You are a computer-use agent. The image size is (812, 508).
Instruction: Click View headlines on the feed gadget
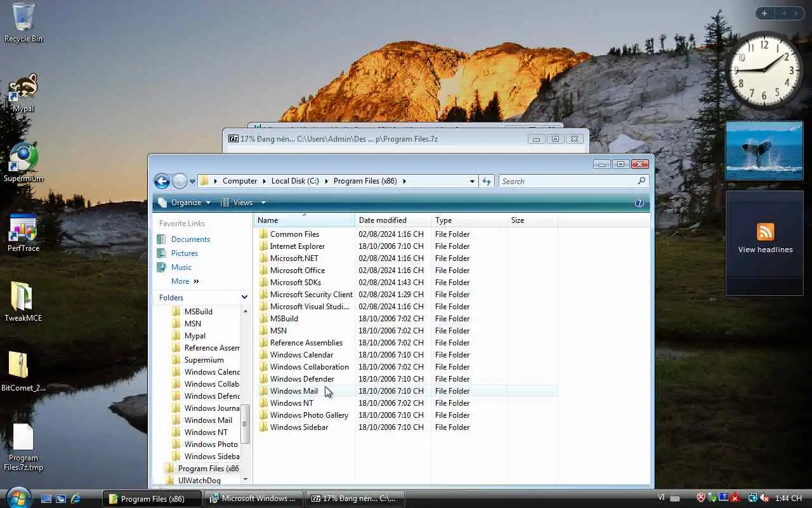765,250
